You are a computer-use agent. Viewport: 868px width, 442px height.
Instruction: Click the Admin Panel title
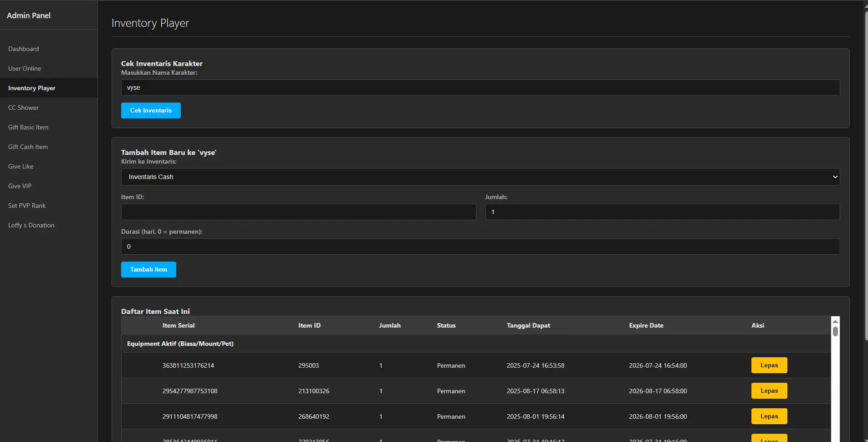29,15
